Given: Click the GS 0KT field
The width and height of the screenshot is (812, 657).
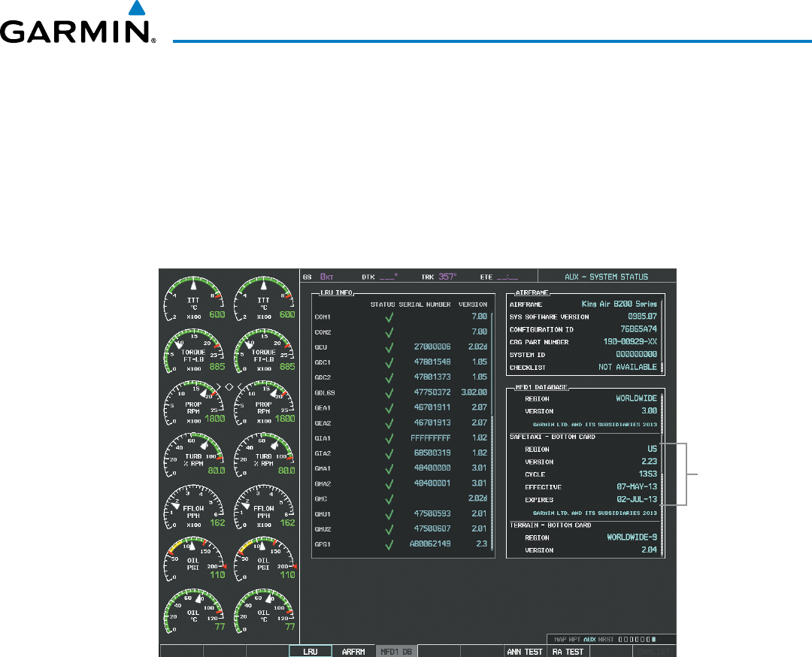Looking at the screenshot, I should click(x=319, y=277).
